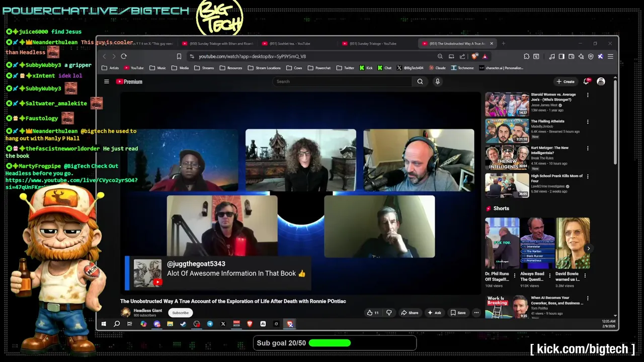The image size is (644, 362).
Task: Open options for Dr. Phil Runs Off Stage short
Action: [514, 276]
